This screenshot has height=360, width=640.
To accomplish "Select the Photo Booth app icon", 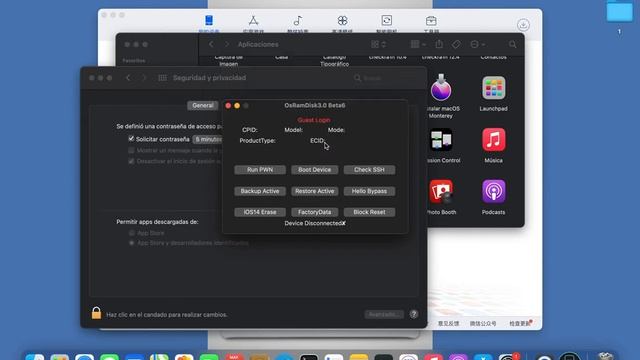I will (441, 191).
